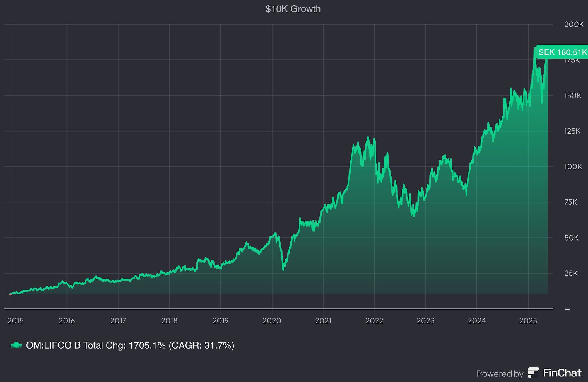
Task: Select the 2018 x-axis label
Action: (x=169, y=320)
